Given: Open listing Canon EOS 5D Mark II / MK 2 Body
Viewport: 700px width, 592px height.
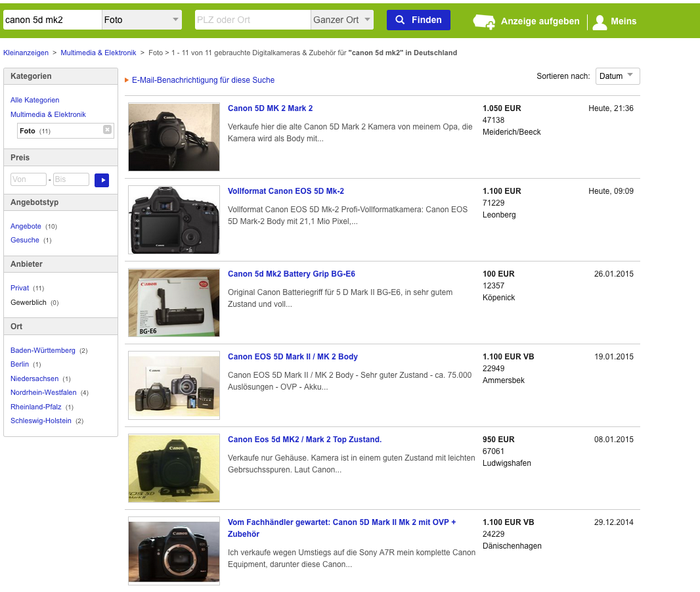Looking at the screenshot, I should point(292,357).
